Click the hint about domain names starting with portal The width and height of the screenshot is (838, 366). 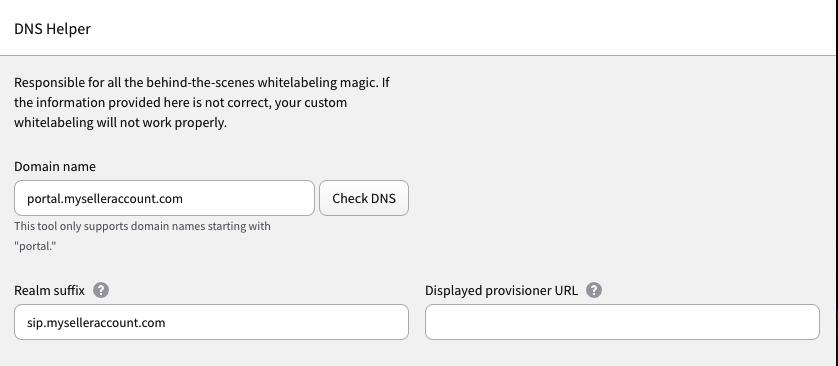142,236
